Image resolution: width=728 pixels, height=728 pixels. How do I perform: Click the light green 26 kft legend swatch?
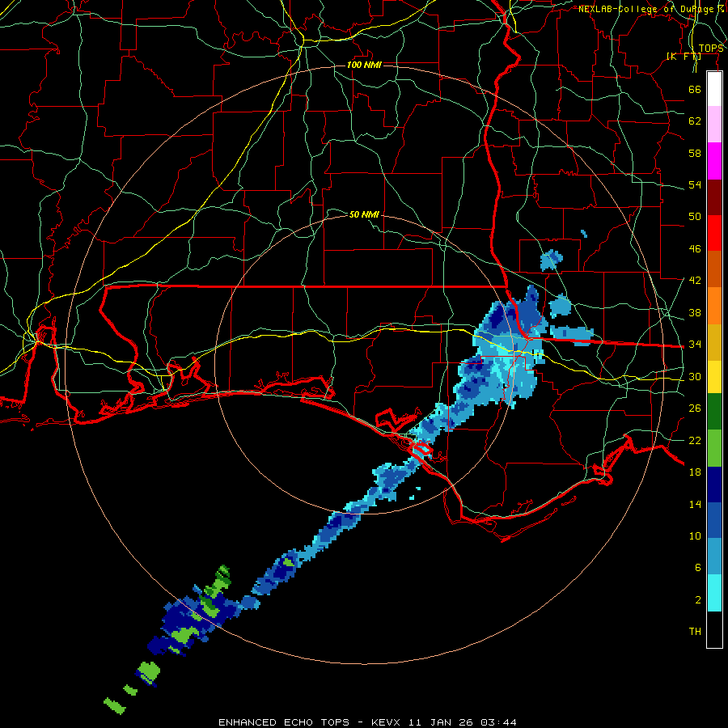click(714, 448)
